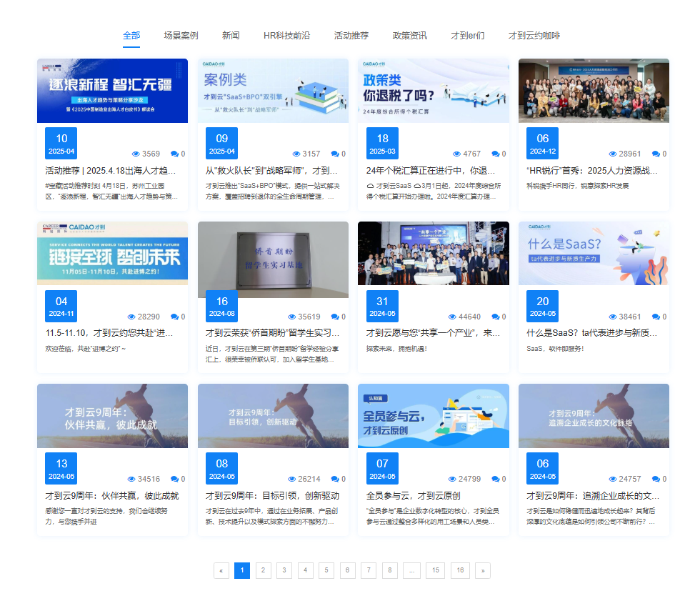The height and width of the screenshot is (591, 700).
Task: Go to next page with » button
Action: pyautogui.click(x=483, y=570)
